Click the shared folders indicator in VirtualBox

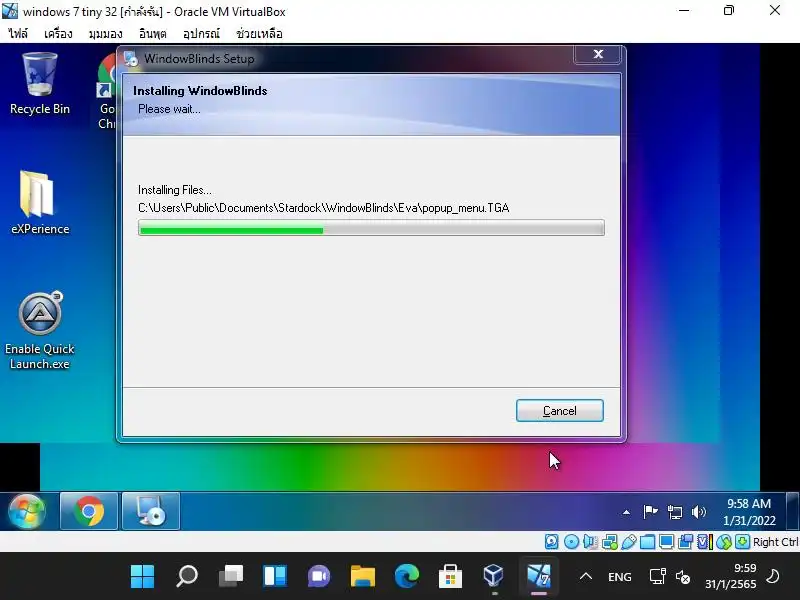[647, 541]
